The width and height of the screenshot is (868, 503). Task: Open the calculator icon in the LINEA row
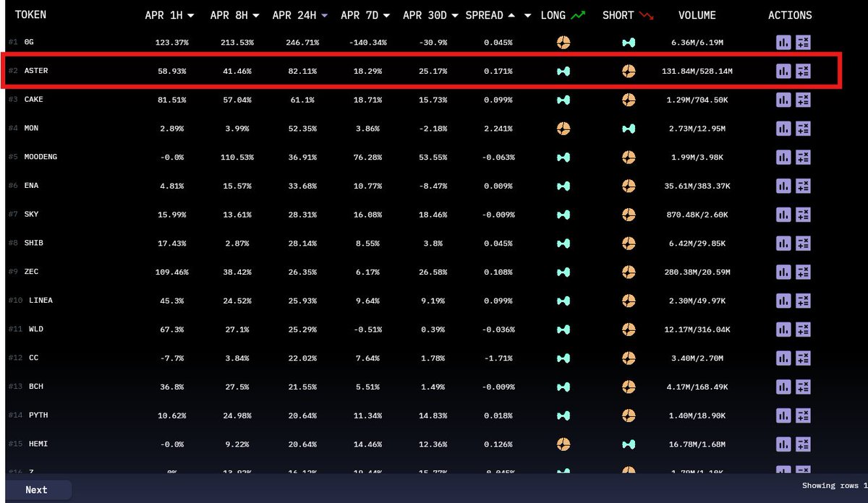(x=803, y=301)
